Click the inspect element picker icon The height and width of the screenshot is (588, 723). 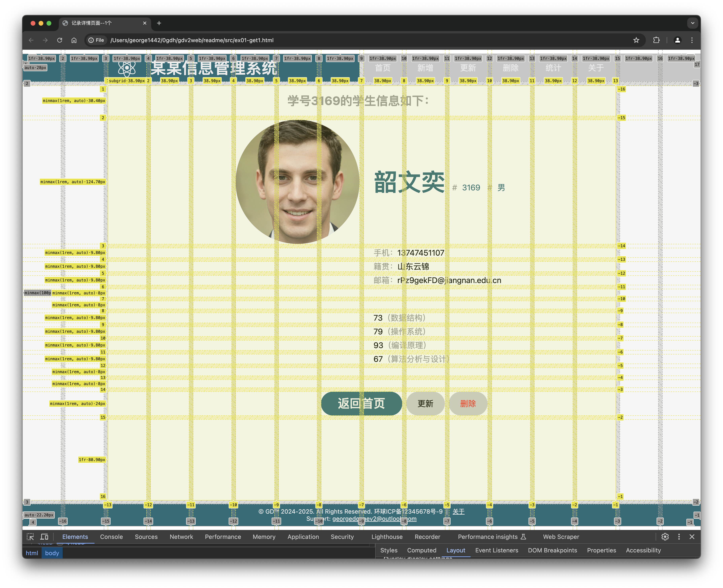[30, 537]
